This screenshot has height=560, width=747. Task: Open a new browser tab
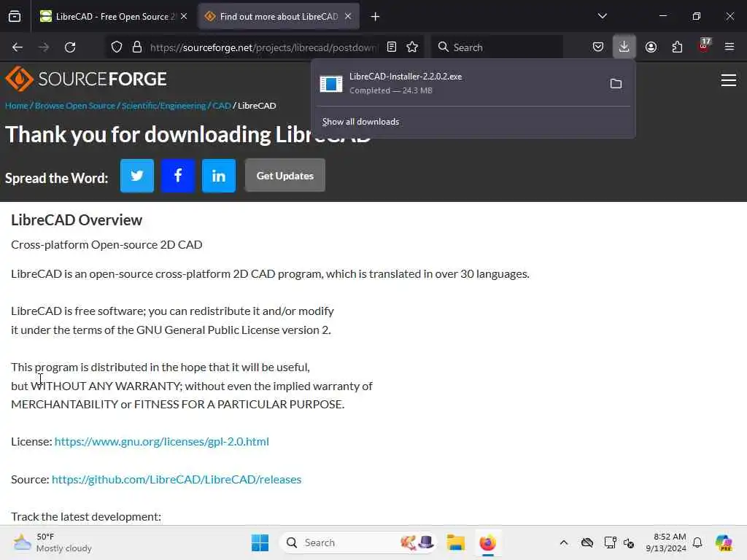click(x=376, y=17)
